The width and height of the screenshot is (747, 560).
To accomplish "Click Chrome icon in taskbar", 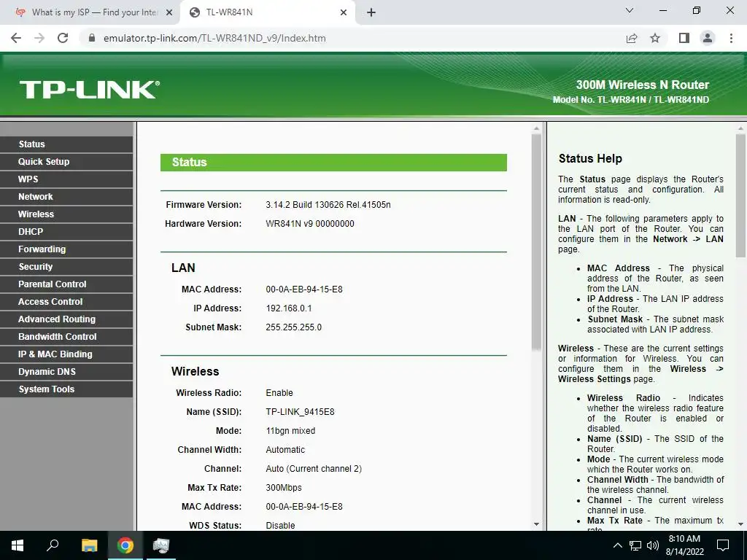I will 125,545.
